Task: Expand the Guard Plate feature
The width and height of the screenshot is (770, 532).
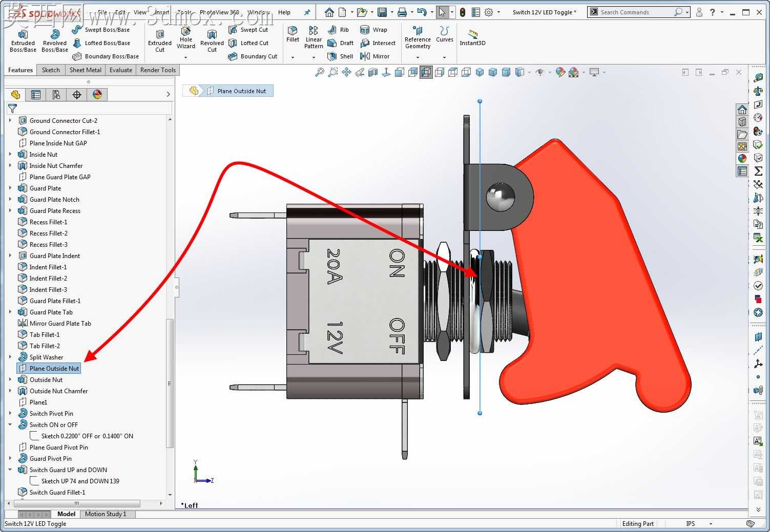Action: [x=10, y=188]
